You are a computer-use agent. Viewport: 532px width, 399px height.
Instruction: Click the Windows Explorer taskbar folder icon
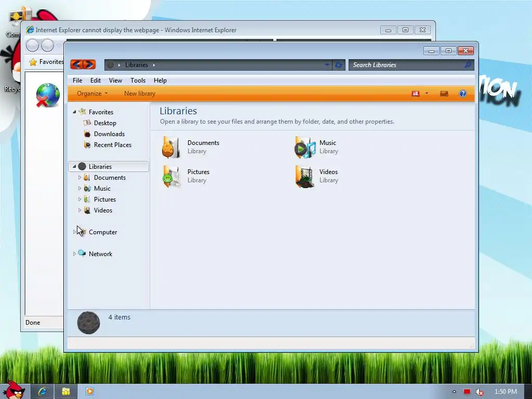66,391
